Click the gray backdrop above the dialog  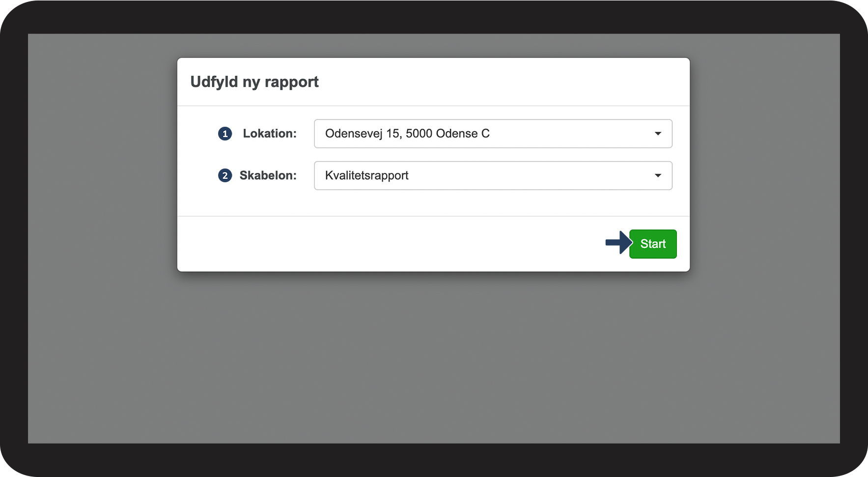click(x=433, y=45)
